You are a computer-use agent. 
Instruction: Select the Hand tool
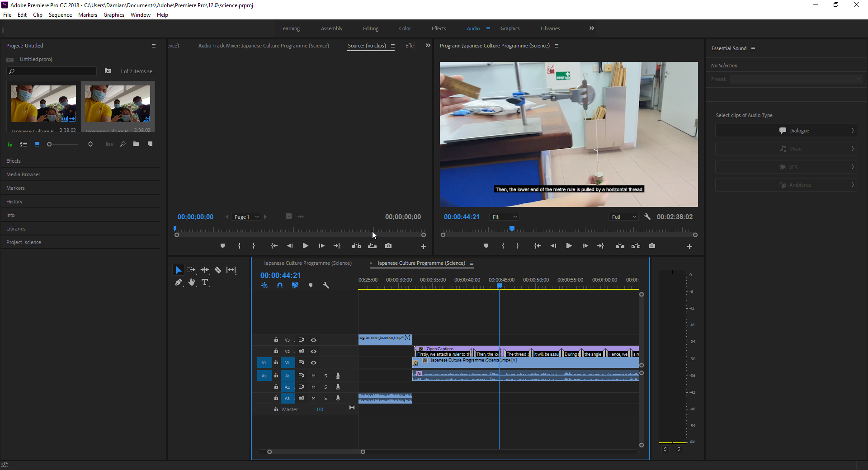pos(192,282)
